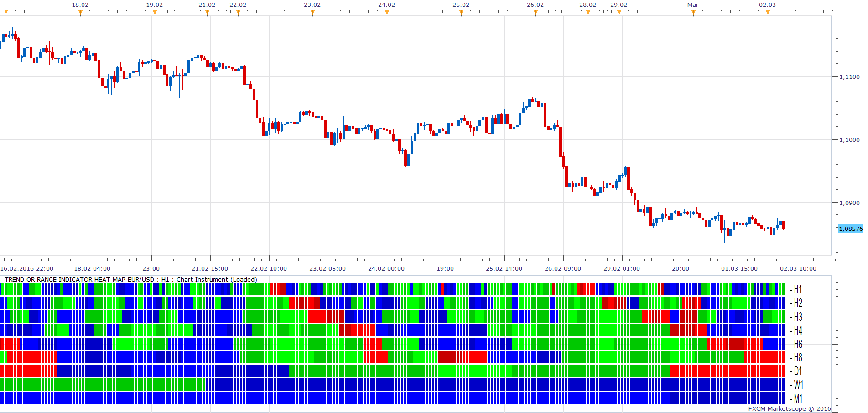Click the orange date marker under 02.03
Viewport: 868px width, 413px height.
(768, 12)
